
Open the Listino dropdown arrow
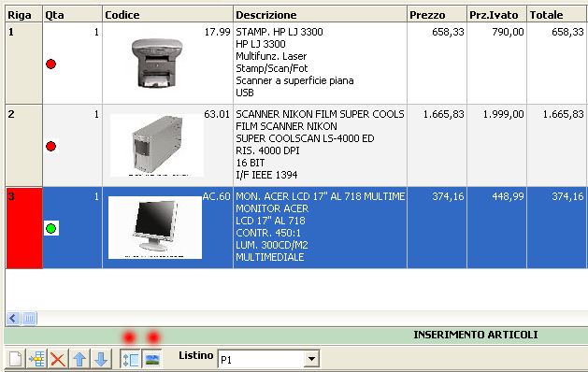tap(311, 359)
